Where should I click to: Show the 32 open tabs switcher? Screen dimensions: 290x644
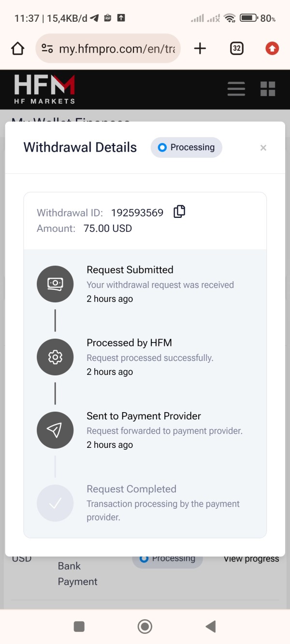click(x=236, y=48)
